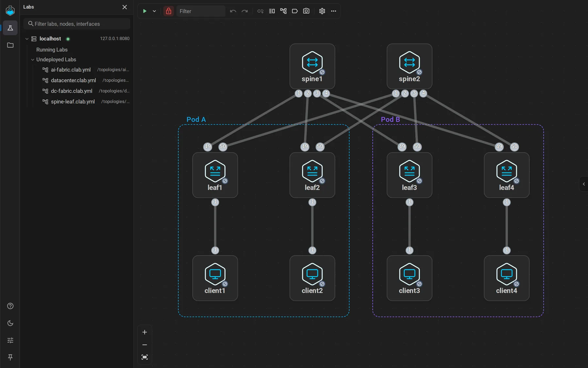Open the sliders preferences sidebar icon

pyautogui.click(x=10, y=340)
